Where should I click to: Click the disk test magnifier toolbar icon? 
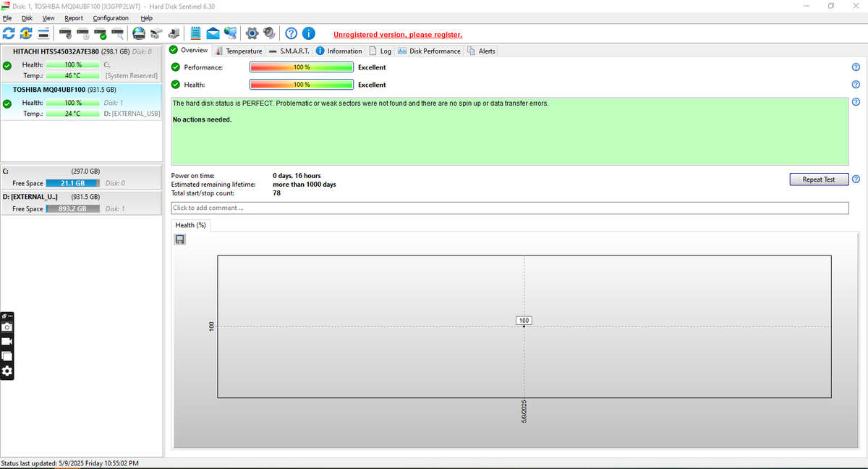117,33
